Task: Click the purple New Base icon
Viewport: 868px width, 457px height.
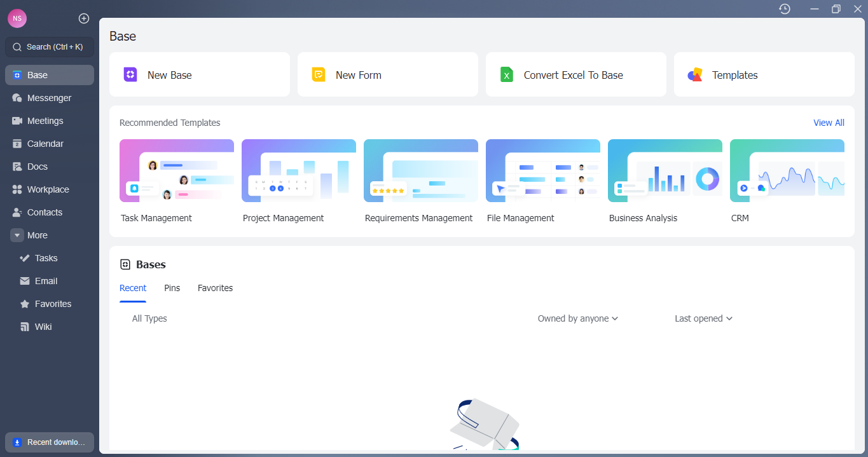Action: (x=130, y=74)
